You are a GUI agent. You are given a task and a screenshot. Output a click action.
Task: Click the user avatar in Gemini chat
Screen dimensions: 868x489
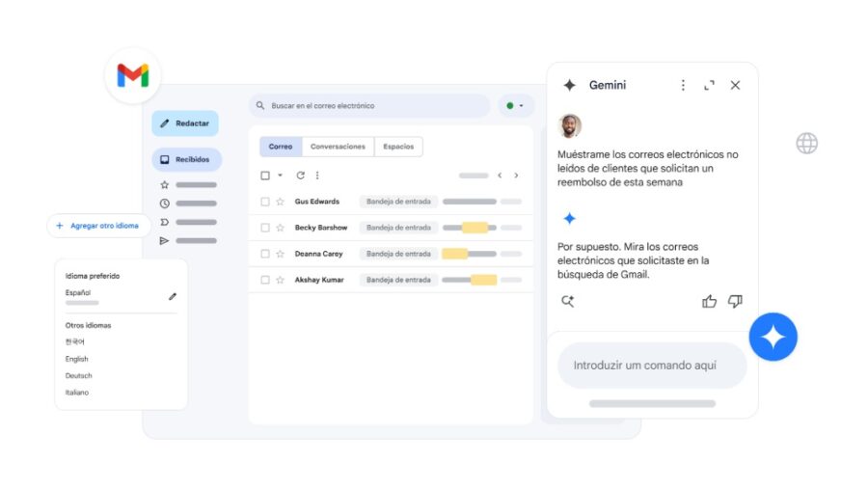click(570, 125)
